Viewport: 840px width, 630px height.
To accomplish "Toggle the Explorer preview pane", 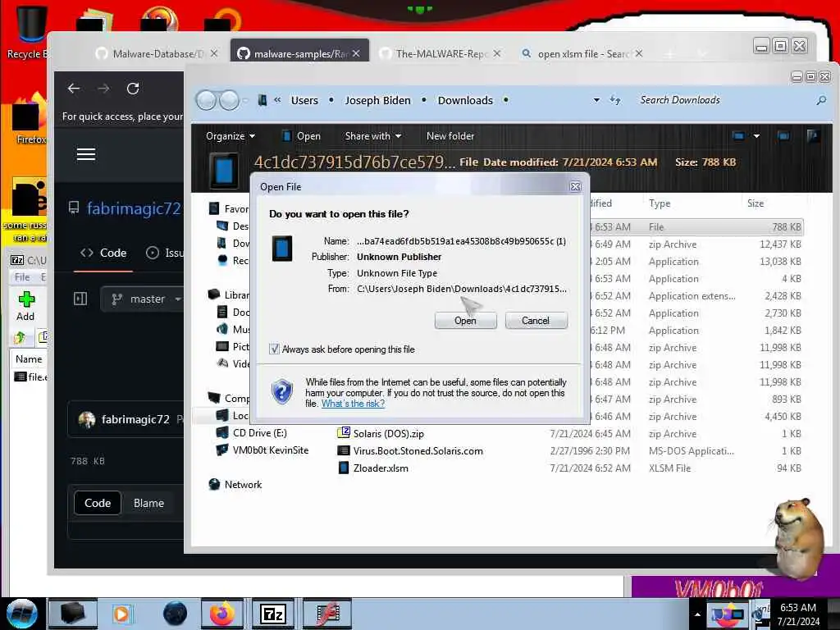I will pyautogui.click(x=783, y=136).
